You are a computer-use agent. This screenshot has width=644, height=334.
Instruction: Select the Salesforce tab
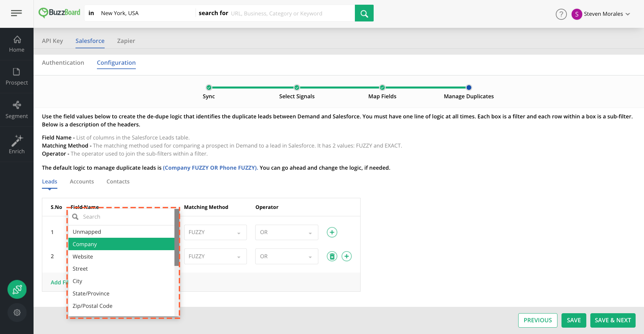[x=90, y=41]
